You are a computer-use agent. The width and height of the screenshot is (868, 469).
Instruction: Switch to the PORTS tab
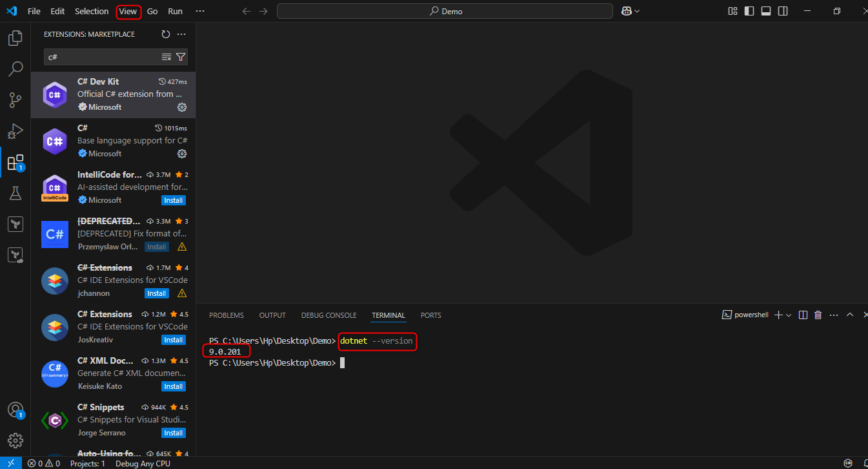(431, 315)
